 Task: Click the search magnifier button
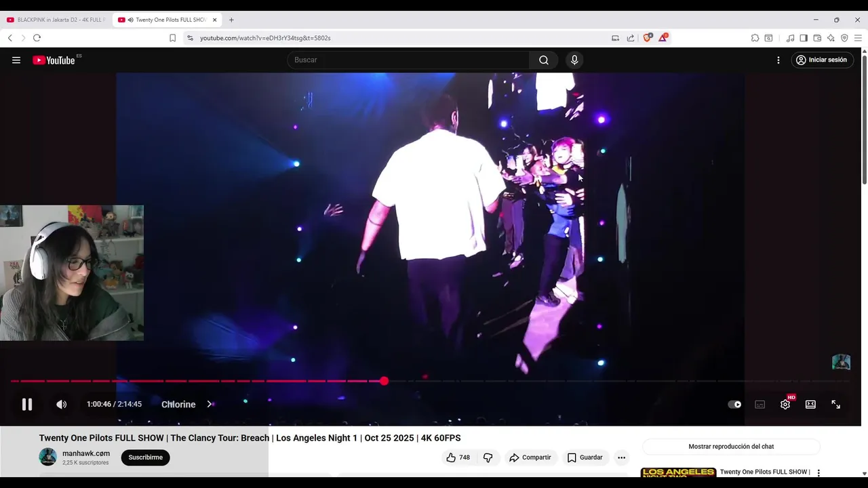[x=544, y=60]
